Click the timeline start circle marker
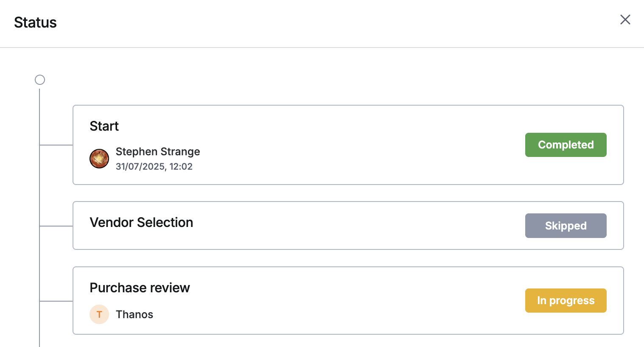Viewport: 644px width, 347px height. (40, 80)
